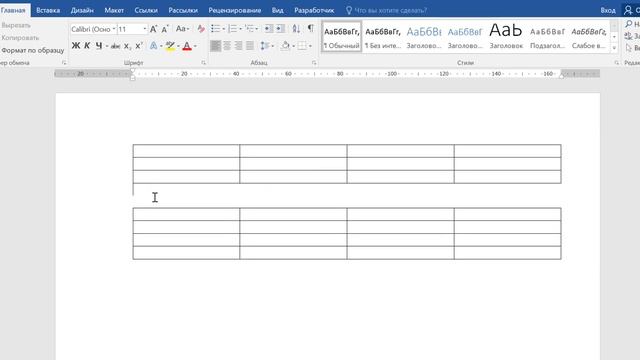Apply the Обычный style

pos(342,37)
